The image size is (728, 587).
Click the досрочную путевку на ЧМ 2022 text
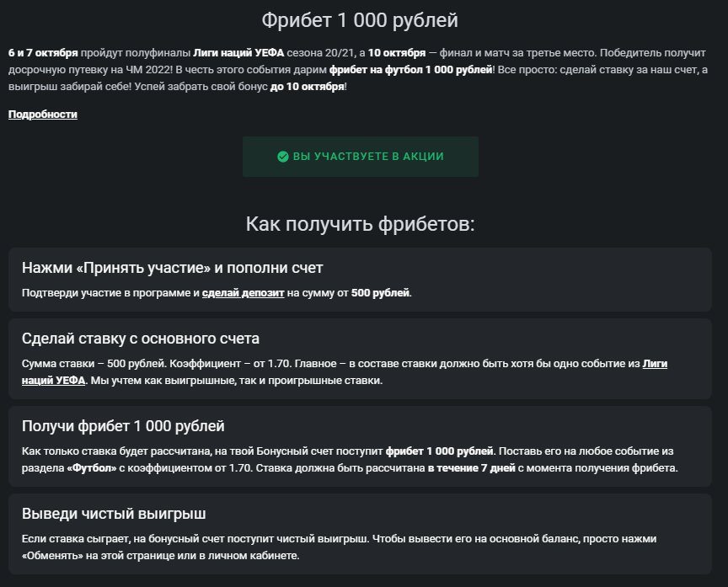click(90, 70)
